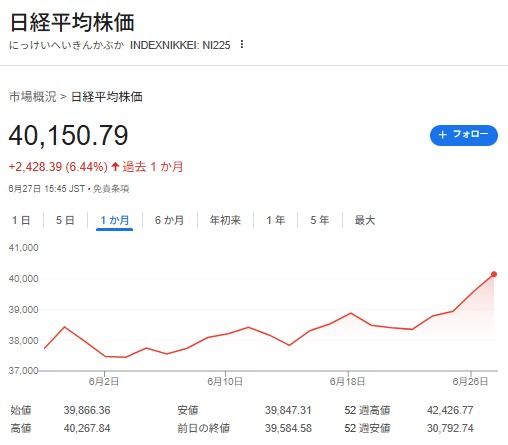
Task: Click the 6月10日 axis label
Action: (x=225, y=382)
